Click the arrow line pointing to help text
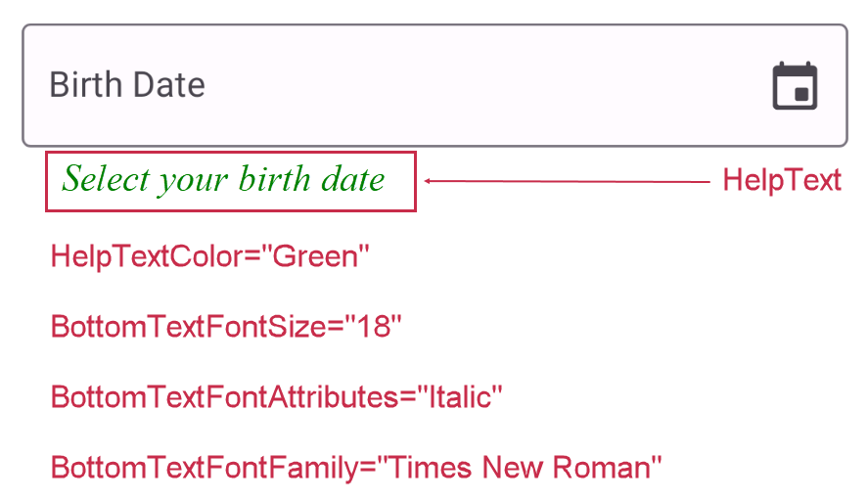This screenshot has width=868, height=501. pyautogui.click(x=568, y=181)
